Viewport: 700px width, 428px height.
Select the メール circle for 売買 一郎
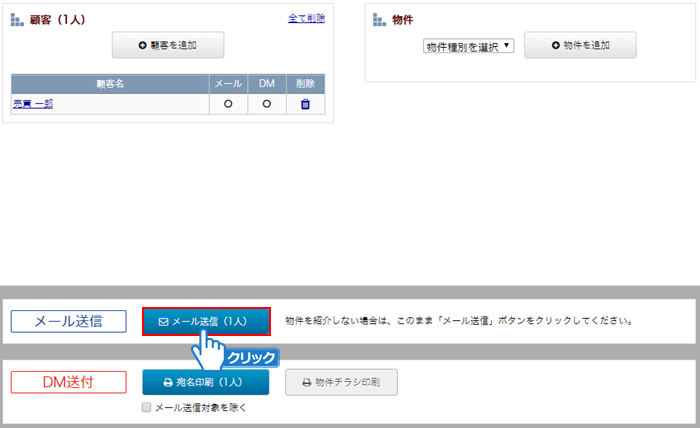(x=228, y=104)
